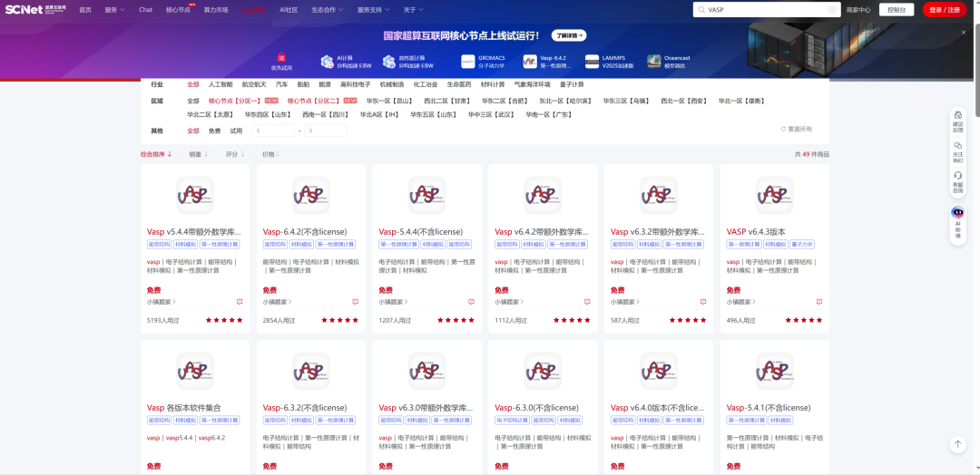Select 全部 in the 行业 filter row

point(193,84)
